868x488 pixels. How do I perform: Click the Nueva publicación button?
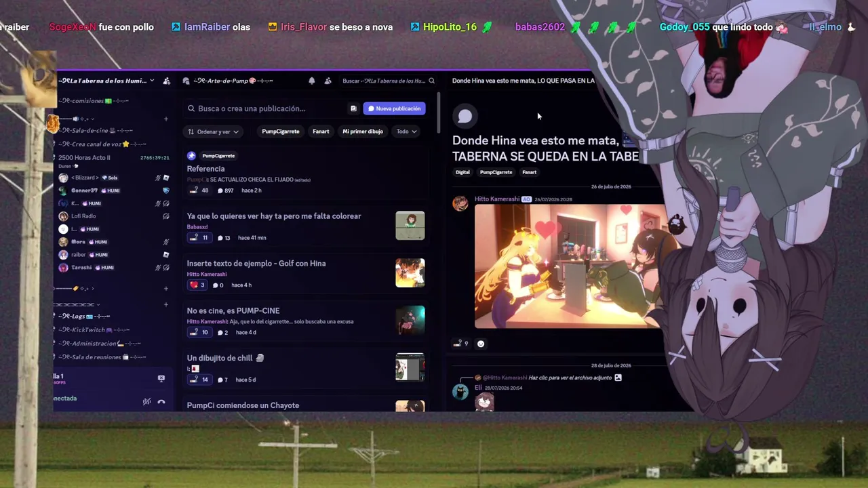(x=395, y=108)
